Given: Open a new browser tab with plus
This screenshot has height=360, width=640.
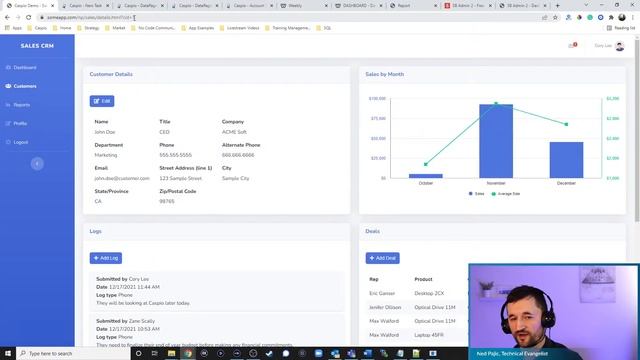Looking at the screenshot, I should pos(558,6).
